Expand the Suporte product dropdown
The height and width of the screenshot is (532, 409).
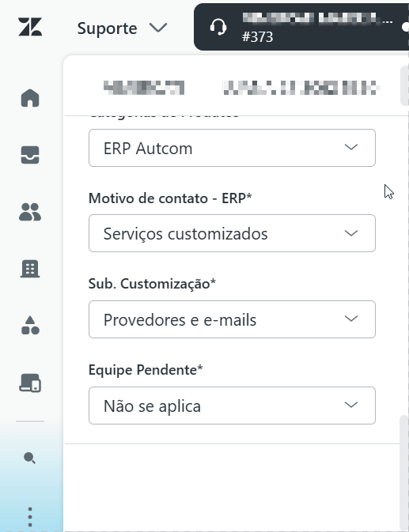[122, 28]
